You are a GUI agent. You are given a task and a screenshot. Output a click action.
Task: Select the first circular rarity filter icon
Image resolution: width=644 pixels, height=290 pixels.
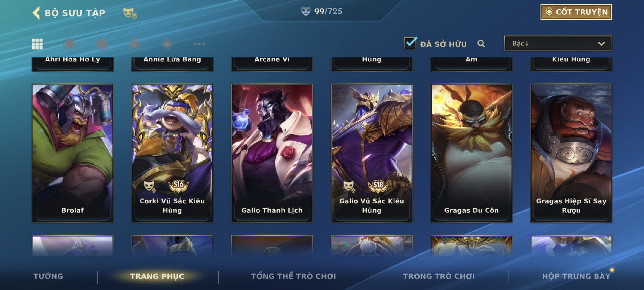pos(69,44)
